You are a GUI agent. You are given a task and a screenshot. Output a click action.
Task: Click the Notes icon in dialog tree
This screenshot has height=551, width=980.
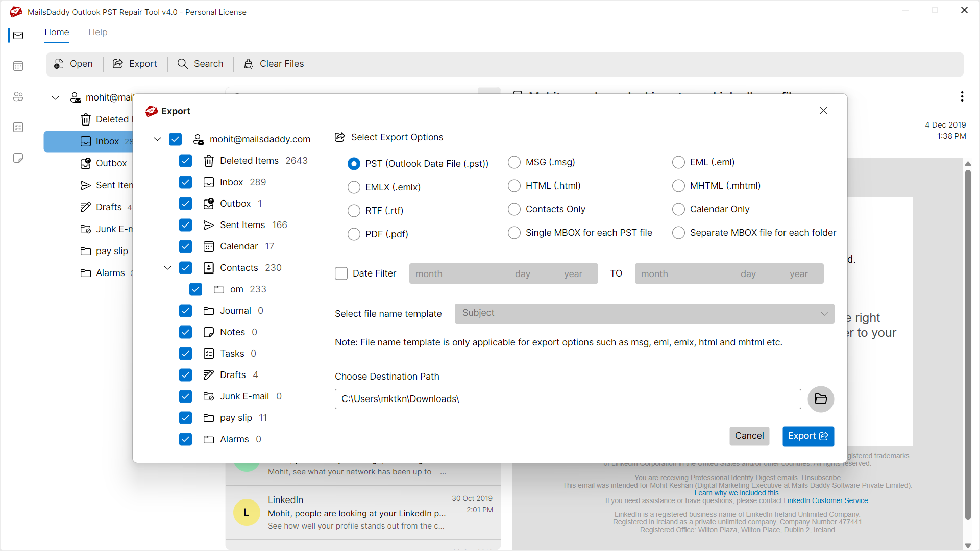click(x=209, y=332)
